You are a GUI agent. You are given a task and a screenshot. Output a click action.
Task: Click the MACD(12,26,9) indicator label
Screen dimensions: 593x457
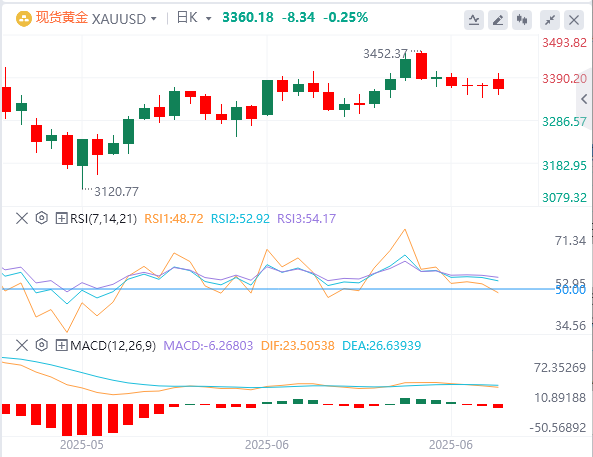[x=113, y=346]
